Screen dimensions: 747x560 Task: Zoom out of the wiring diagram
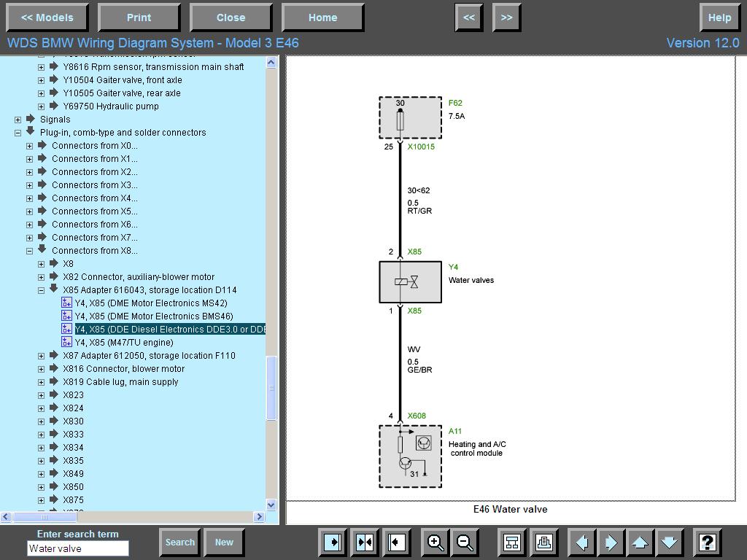tap(465, 542)
